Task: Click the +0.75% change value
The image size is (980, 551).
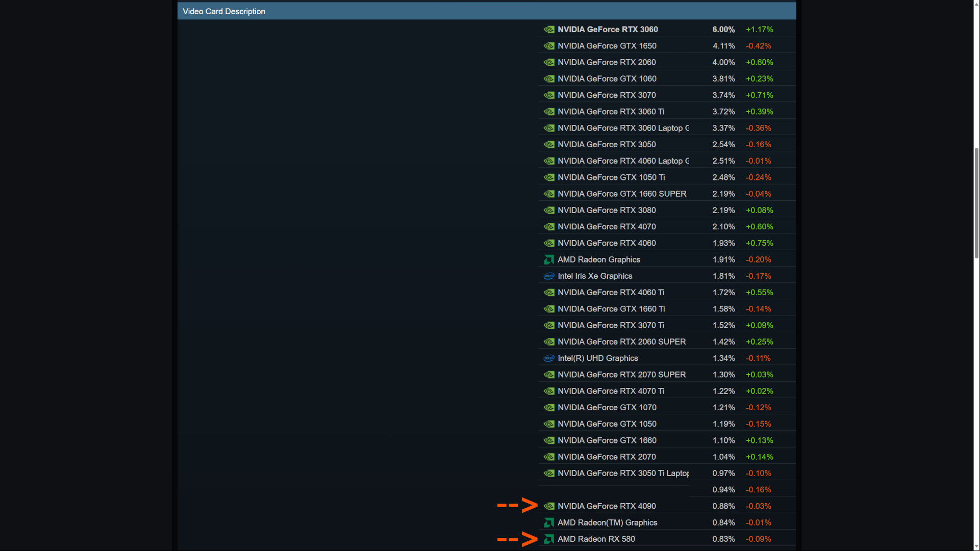Action: pos(760,243)
